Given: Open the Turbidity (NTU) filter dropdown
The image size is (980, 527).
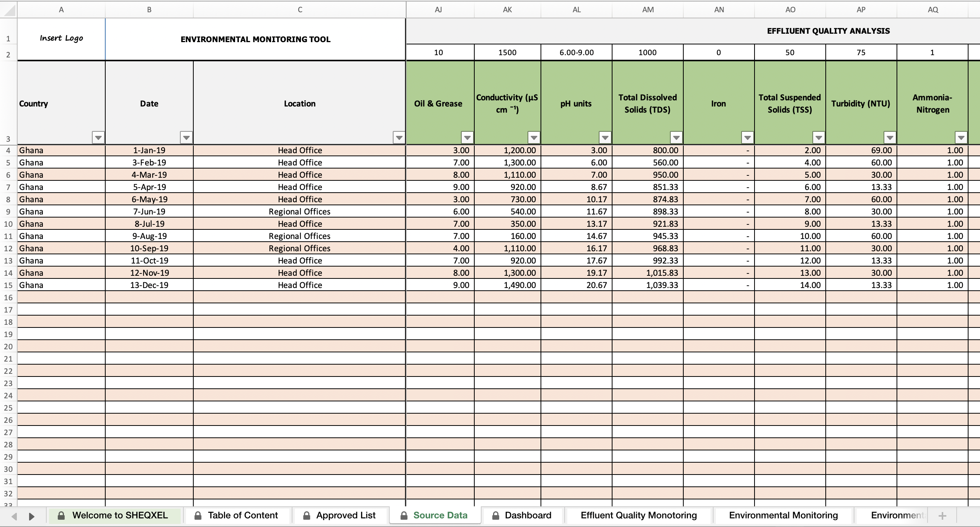Looking at the screenshot, I should click(x=890, y=137).
